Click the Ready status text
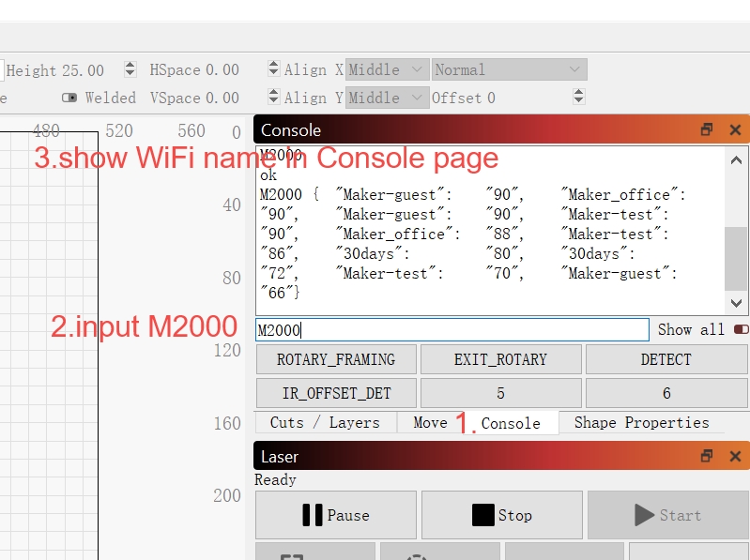 tap(275, 479)
